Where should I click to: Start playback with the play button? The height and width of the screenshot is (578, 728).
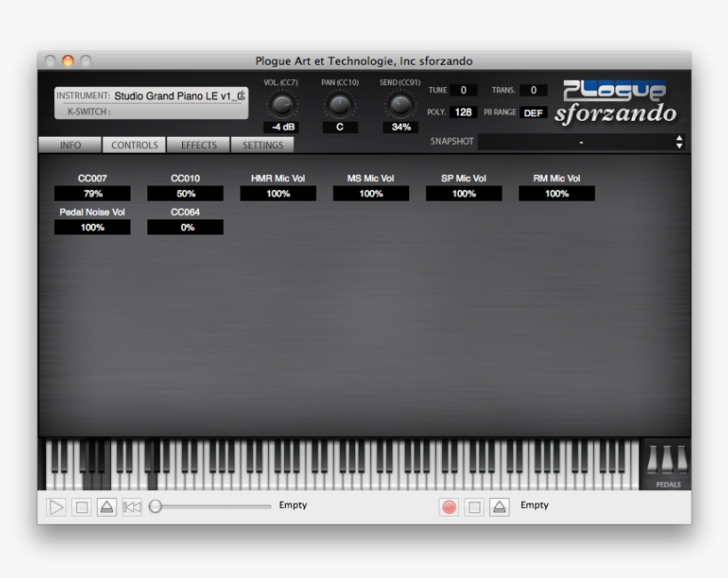(56, 507)
